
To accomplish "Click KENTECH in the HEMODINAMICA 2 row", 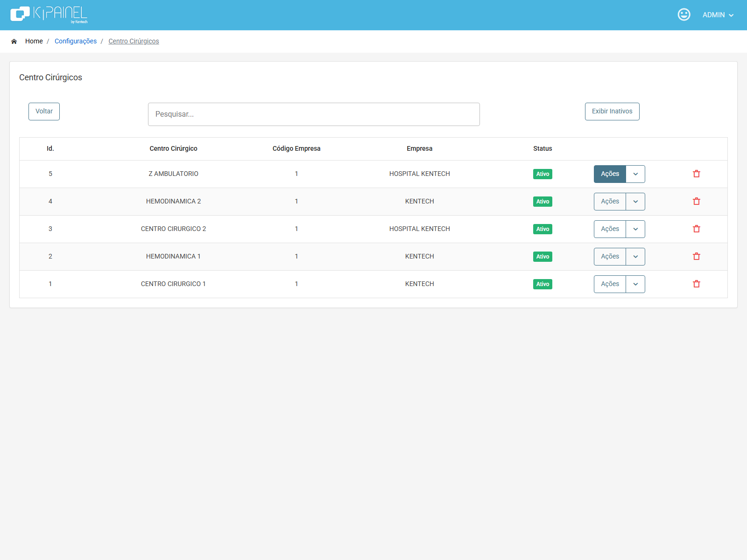I will click(419, 201).
